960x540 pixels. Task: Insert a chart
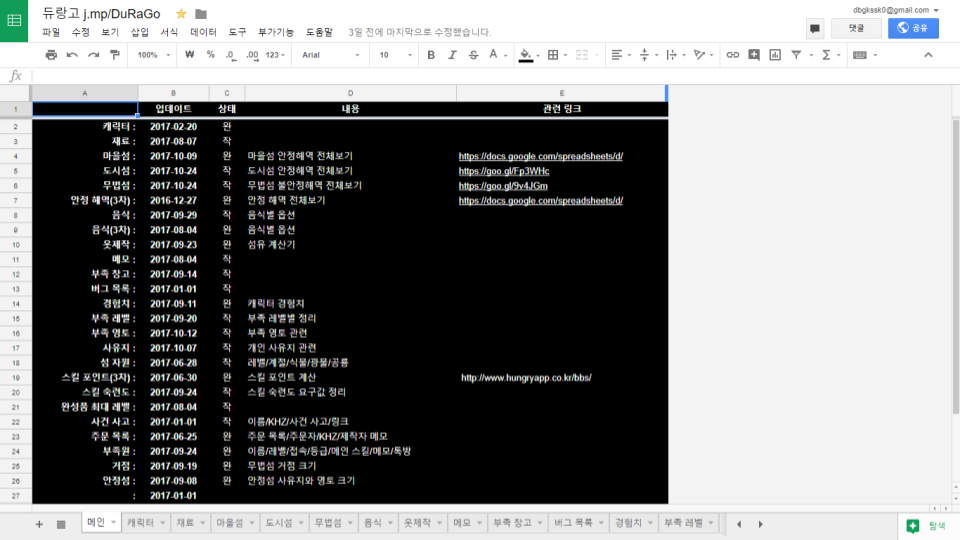(775, 55)
